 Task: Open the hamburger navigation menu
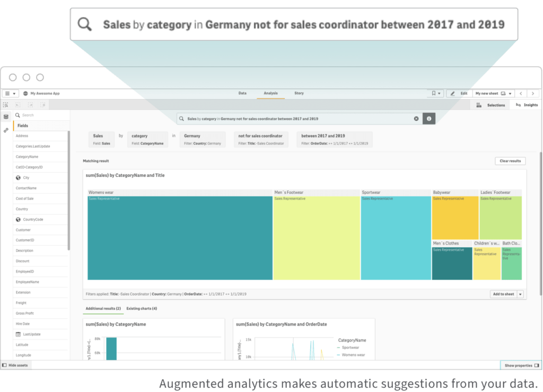pos(10,93)
